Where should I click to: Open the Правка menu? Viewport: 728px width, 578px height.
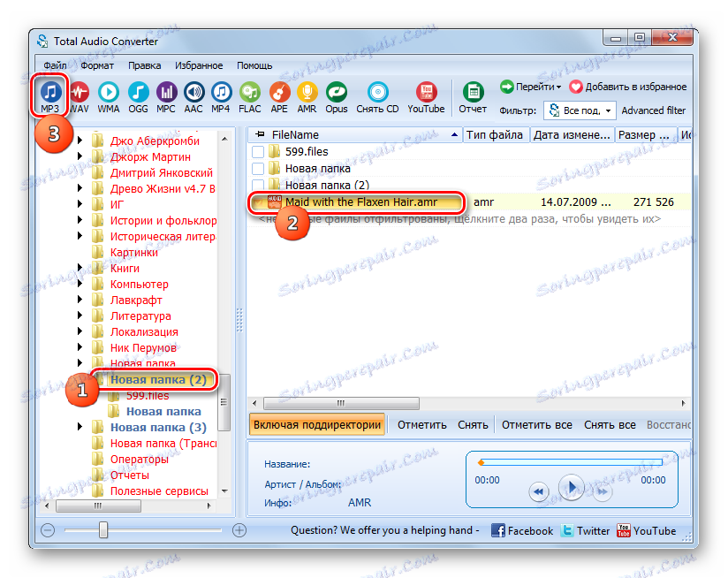coord(144,65)
